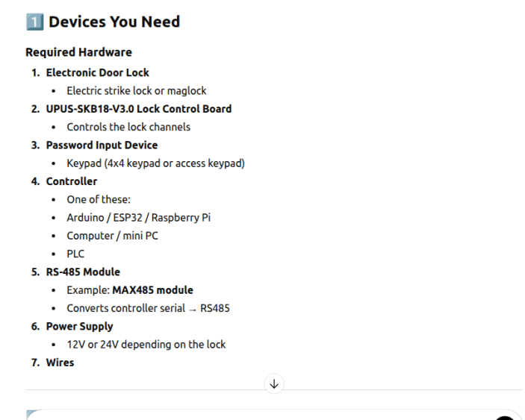Click "UPUS-SKB18-V3.0 Lock Control Board" item

tap(139, 108)
